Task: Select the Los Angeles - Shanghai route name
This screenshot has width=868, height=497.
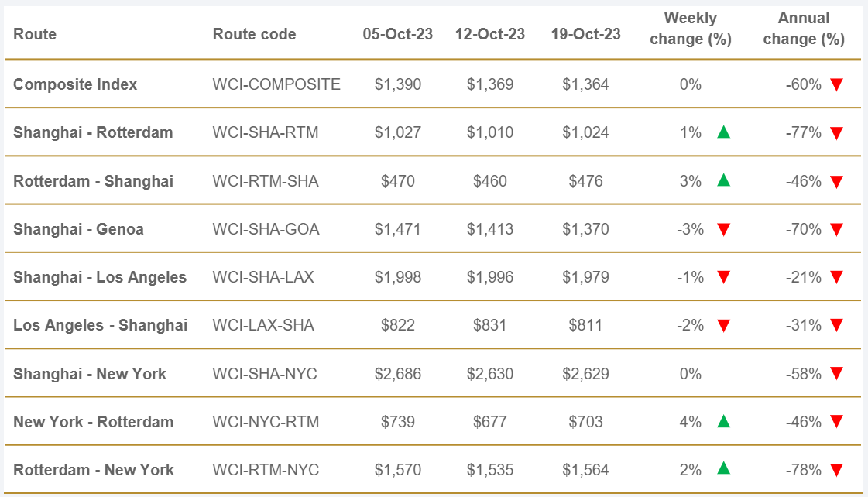Action: pos(100,325)
